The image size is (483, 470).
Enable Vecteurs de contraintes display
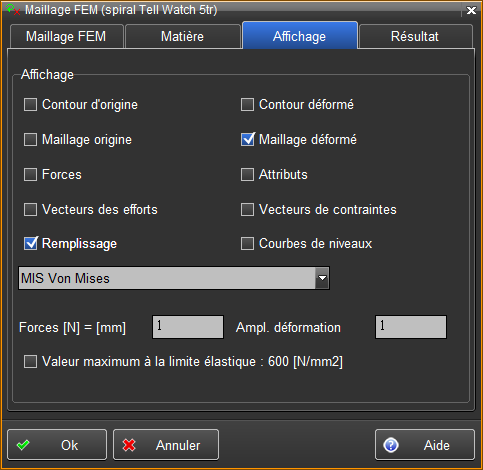(x=247, y=210)
